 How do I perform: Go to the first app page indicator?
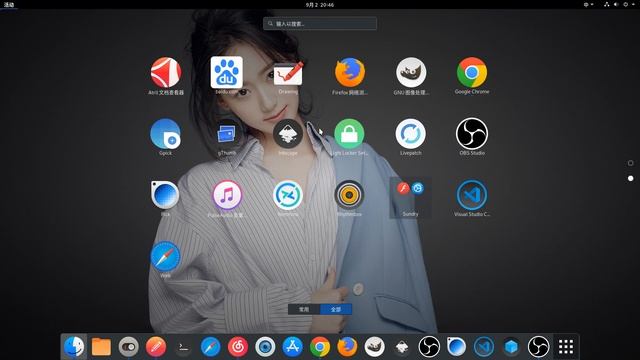[631, 163]
